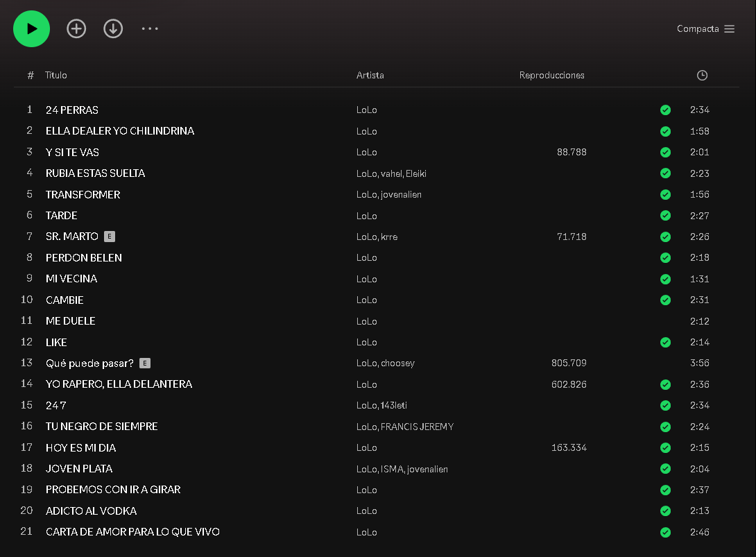Open artist vahel on RUBIA ESTAS SUELTA row
Image resolution: width=756 pixels, height=557 pixels.
pos(391,173)
